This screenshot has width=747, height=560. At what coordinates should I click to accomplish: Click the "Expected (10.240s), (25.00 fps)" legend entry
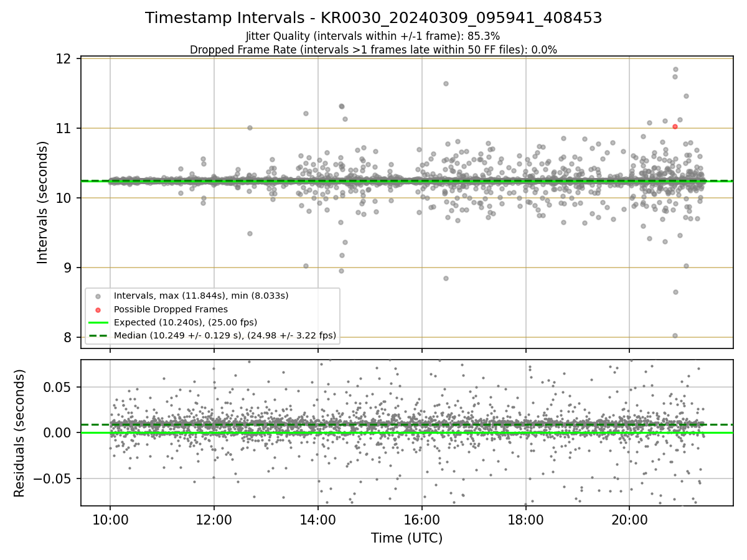[x=186, y=322]
